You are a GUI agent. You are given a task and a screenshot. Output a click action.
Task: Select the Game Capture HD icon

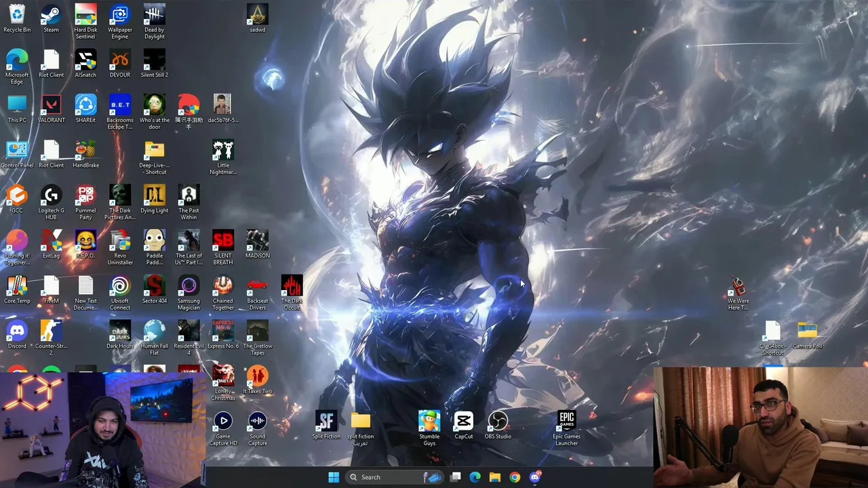[223, 429]
